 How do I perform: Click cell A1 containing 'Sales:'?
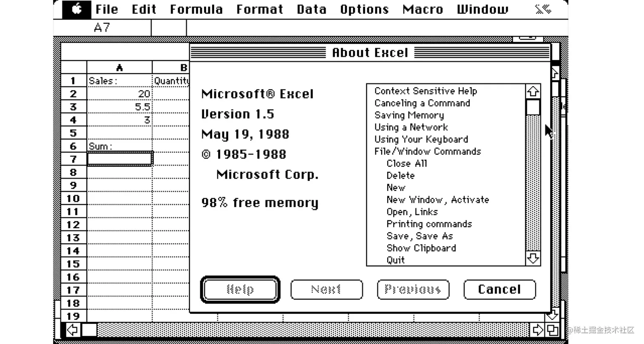pos(120,81)
